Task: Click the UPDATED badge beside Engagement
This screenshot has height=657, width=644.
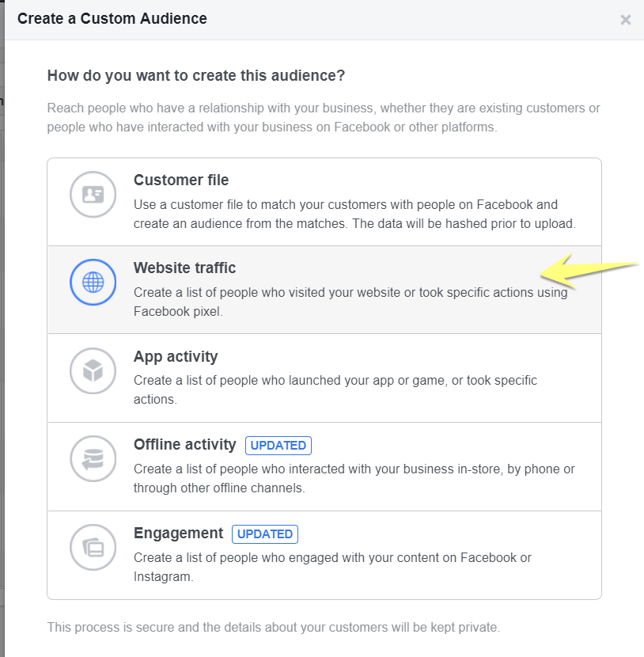Action: click(265, 534)
